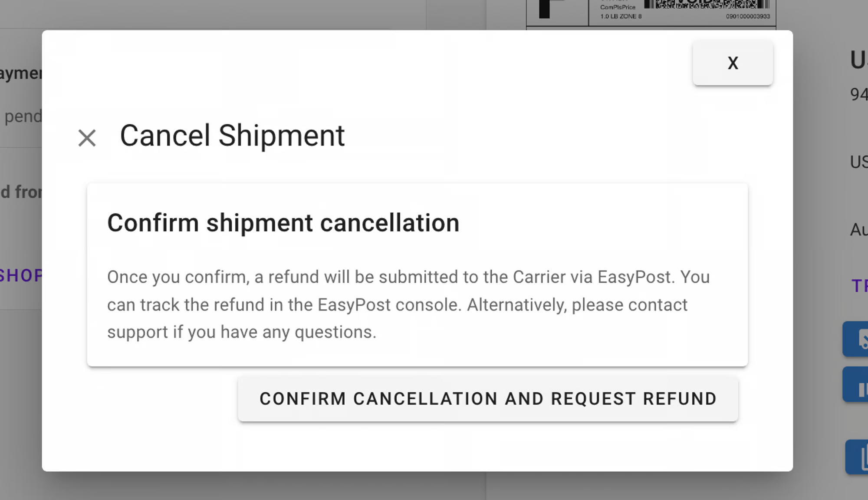Click the EasyPost refund description paragraph
The height and width of the screenshot is (500, 868).
tap(408, 305)
